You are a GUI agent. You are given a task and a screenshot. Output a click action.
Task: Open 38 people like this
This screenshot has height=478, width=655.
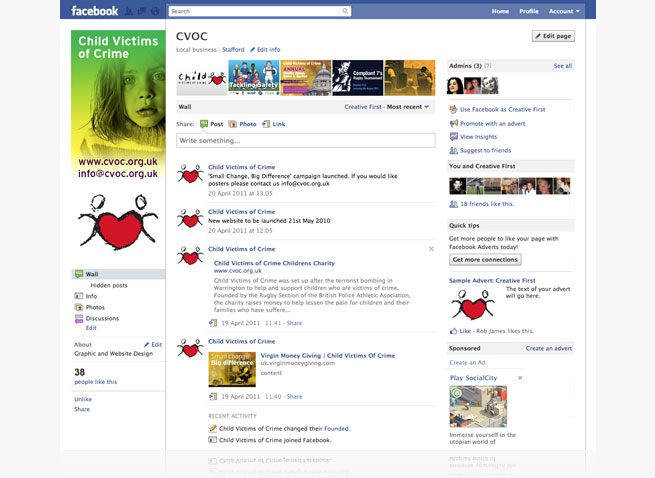click(x=96, y=376)
